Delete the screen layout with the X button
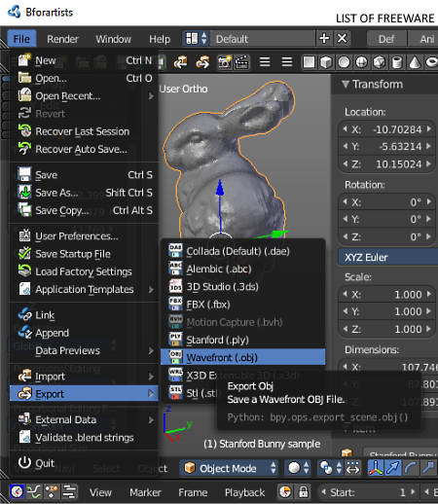The width and height of the screenshot is (438, 504). [x=342, y=38]
